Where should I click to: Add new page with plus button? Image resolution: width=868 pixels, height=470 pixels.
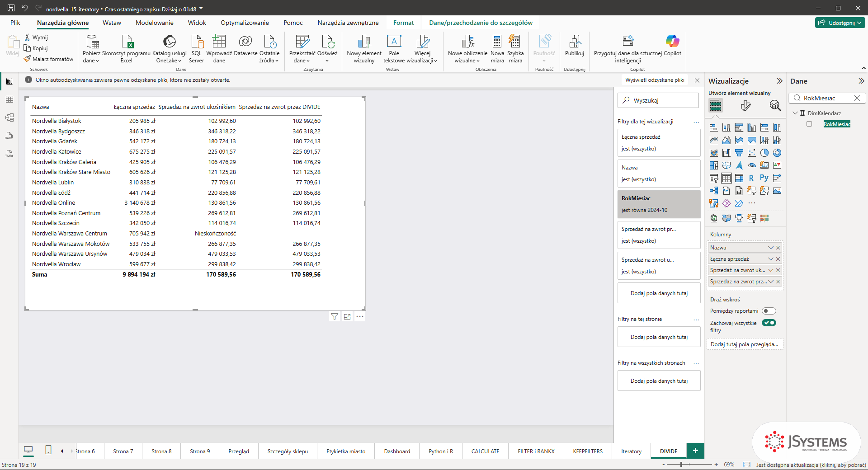point(695,451)
